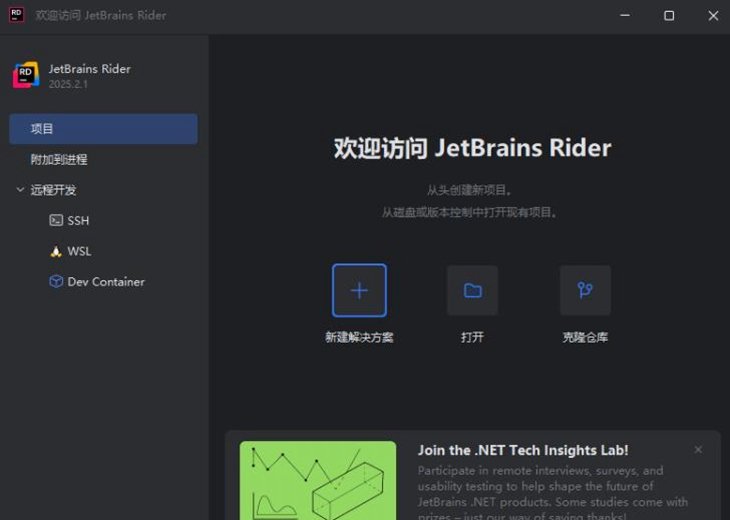Click the 'Join the .NET Tech Insights Lab!' heading
The image size is (730, 520).
click(x=523, y=450)
